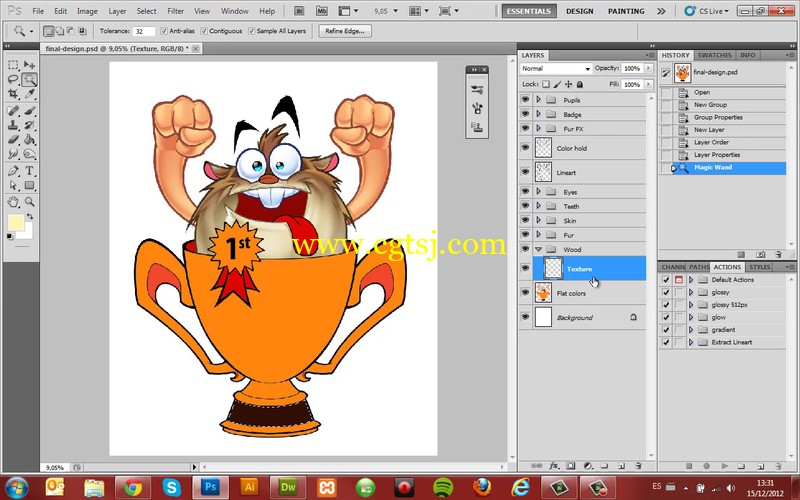Image resolution: width=800 pixels, height=500 pixels.
Task: Collapse the Wood layer group
Action: pyautogui.click(x=538, y=249)
